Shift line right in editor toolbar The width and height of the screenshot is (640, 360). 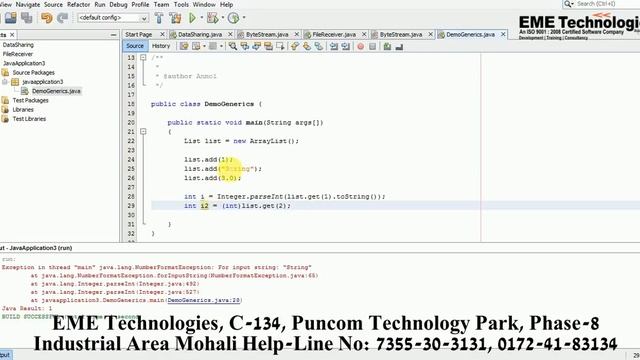point(346,47)
